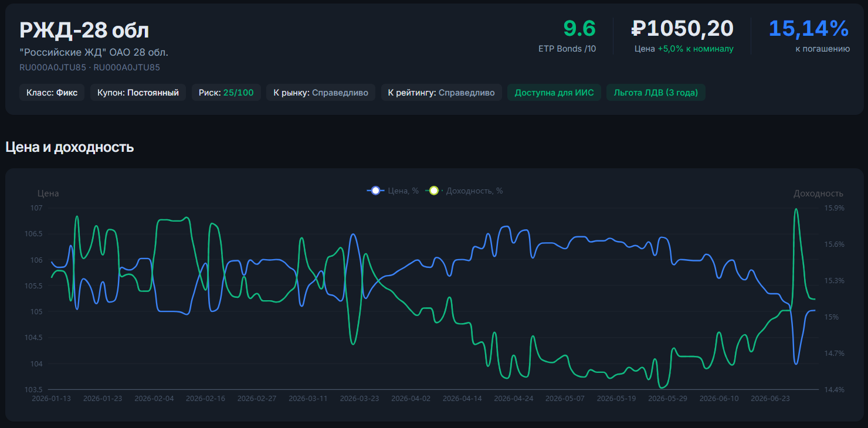Viewport: 868px width, 428px height.
Task: Click the blue price legend marker circle
Action: (x=375, y=191)
